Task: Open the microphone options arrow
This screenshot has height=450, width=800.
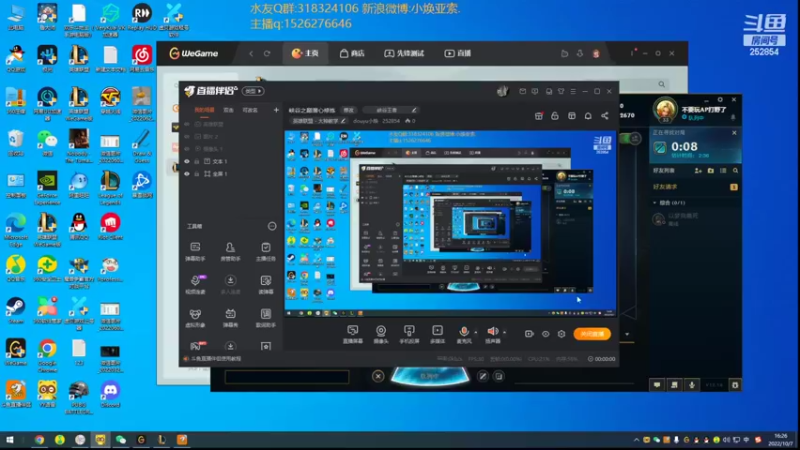Action: 476,332
